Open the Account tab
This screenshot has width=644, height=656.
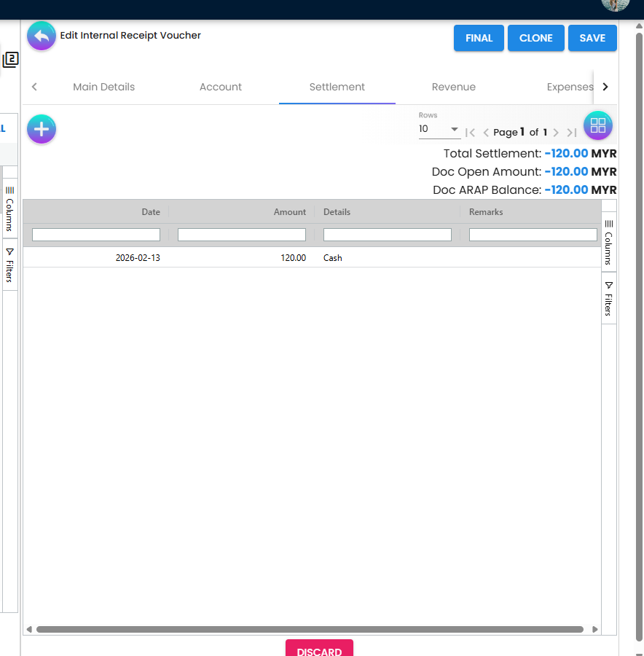pyautogui.click(x=220, y=87)
